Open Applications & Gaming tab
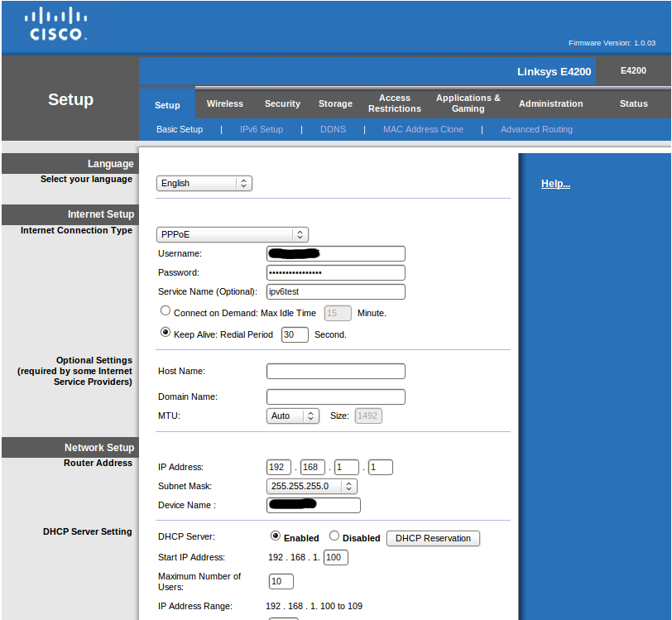672x620 pixels. point(468,103)
